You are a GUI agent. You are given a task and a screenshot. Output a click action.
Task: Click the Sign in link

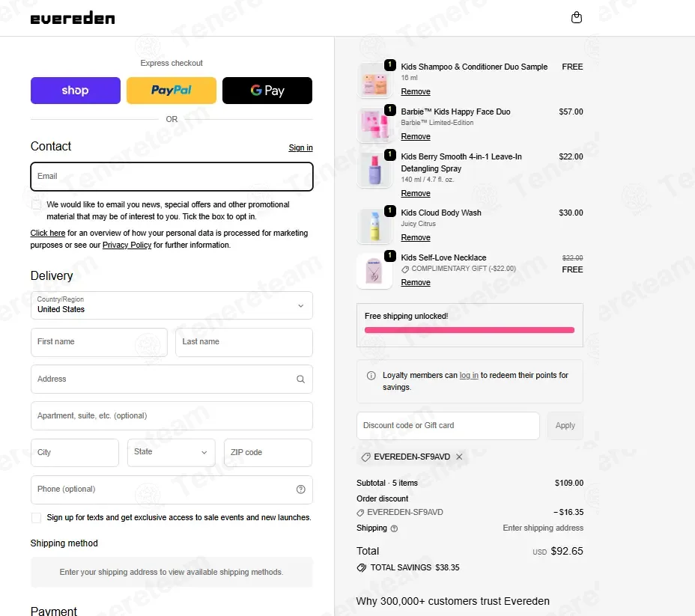pos(300,147)
